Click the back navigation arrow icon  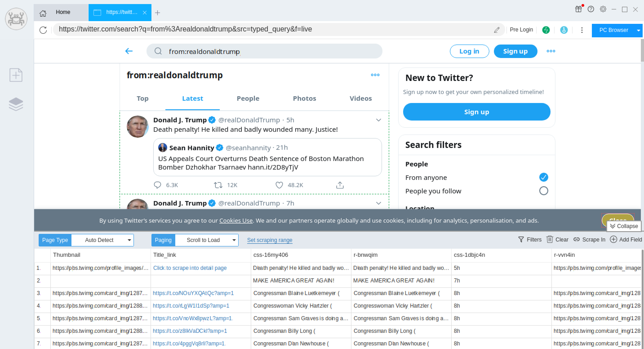click(x=128, y=51)
